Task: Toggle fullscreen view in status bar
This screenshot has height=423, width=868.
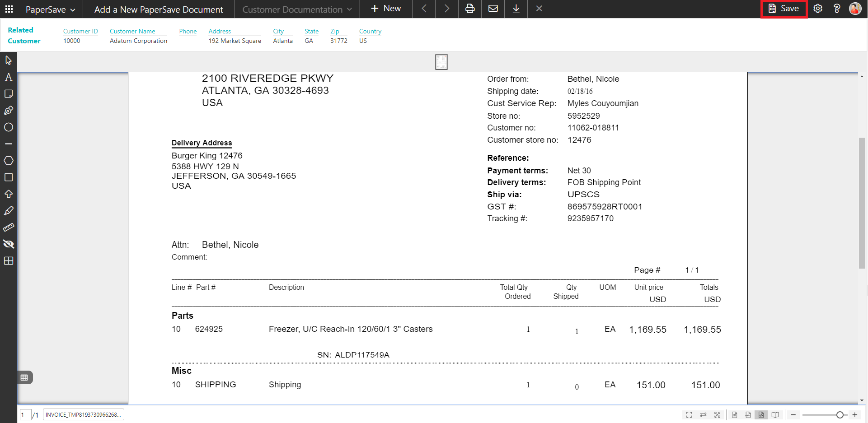Action: [689, 415]
